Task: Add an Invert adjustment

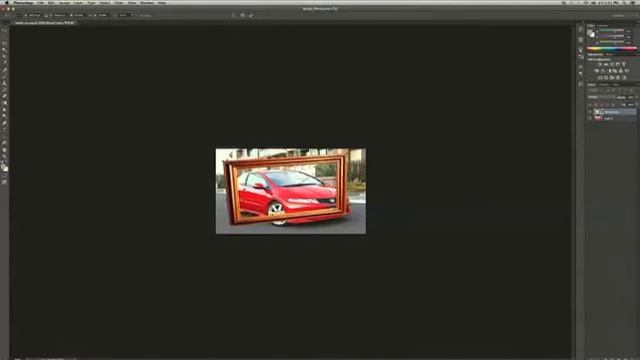Action: 599,78
